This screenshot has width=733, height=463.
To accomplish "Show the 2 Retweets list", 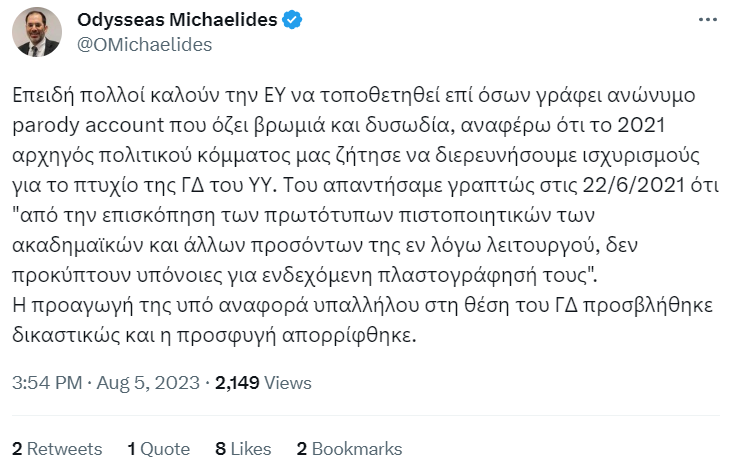I will (x=57, y=448).
